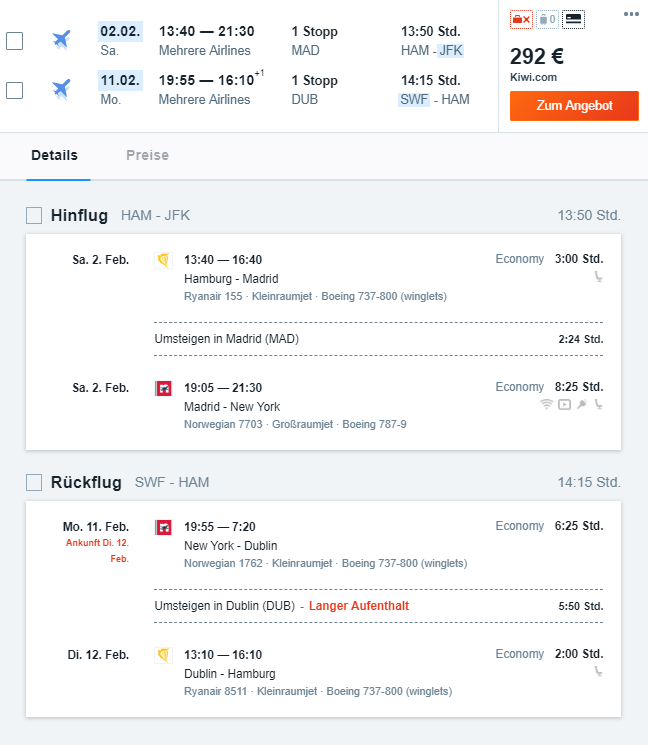Screen dimensions: 648x745
Task: Tick the checkbox for the 11.02. return flight
Action: click(x=15, y=90)
